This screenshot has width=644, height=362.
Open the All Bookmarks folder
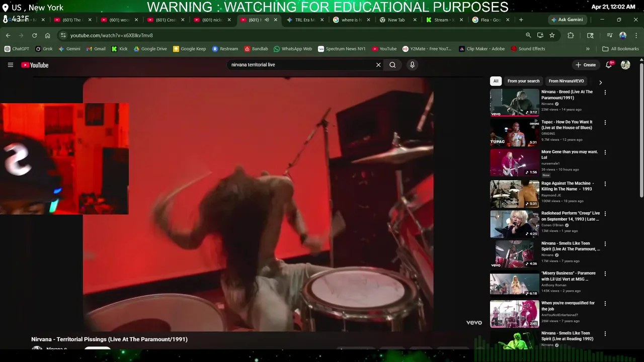620,49
